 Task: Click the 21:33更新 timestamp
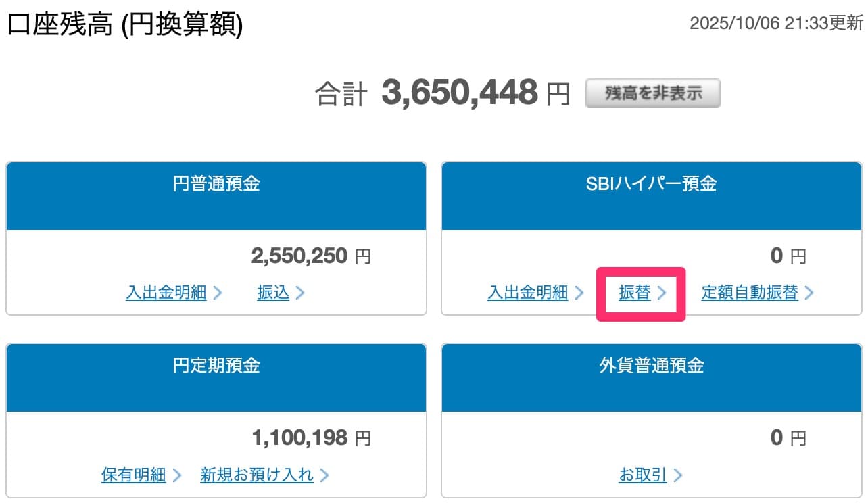(x=776, y=24)
